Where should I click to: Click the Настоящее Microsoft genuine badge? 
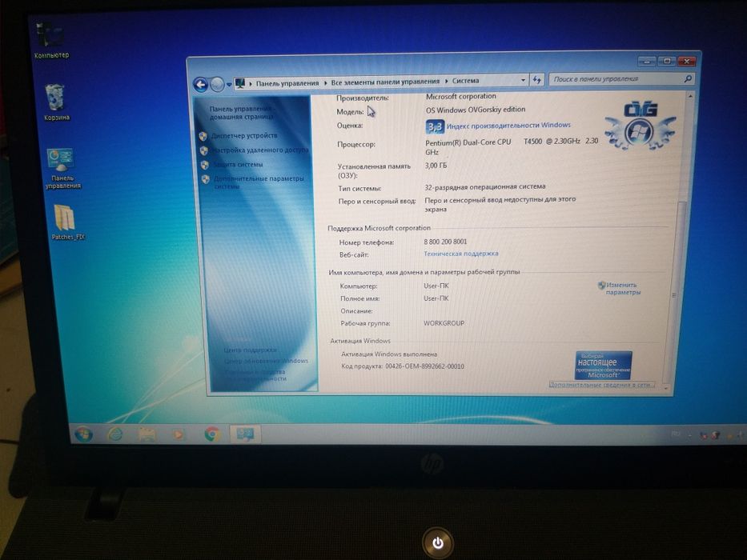603,366
